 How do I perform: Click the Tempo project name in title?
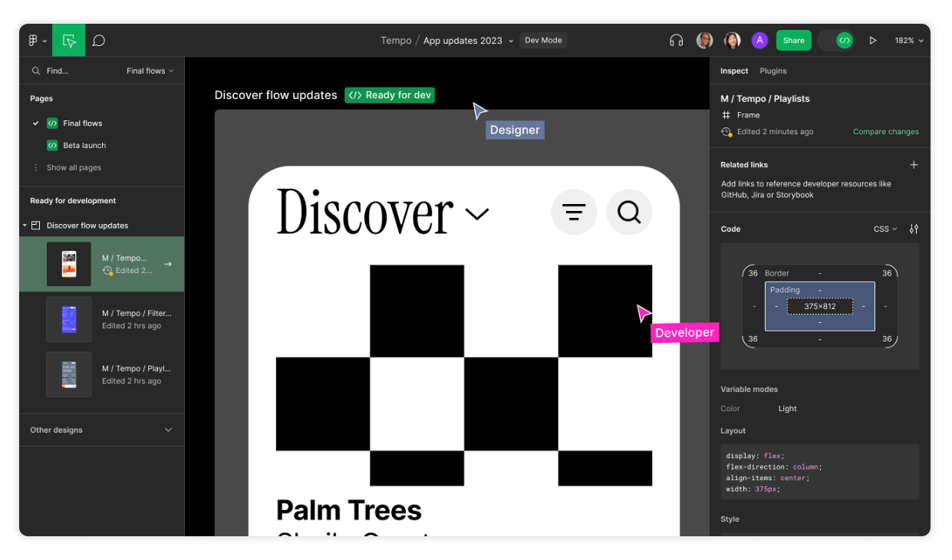(x=396, y=41)
